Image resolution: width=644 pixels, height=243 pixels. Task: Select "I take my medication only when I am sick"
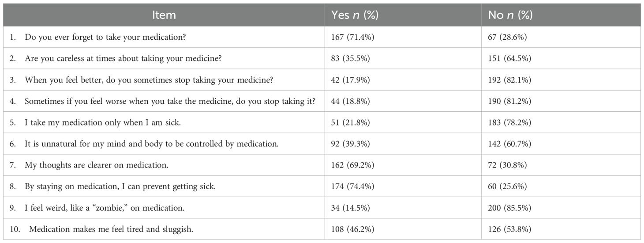[103, 122]
